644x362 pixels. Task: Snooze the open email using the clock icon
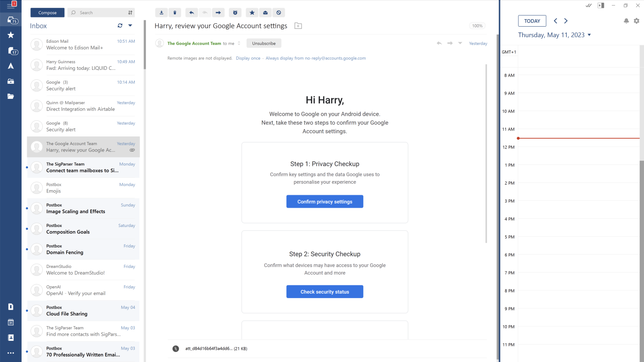coord(235,12)
